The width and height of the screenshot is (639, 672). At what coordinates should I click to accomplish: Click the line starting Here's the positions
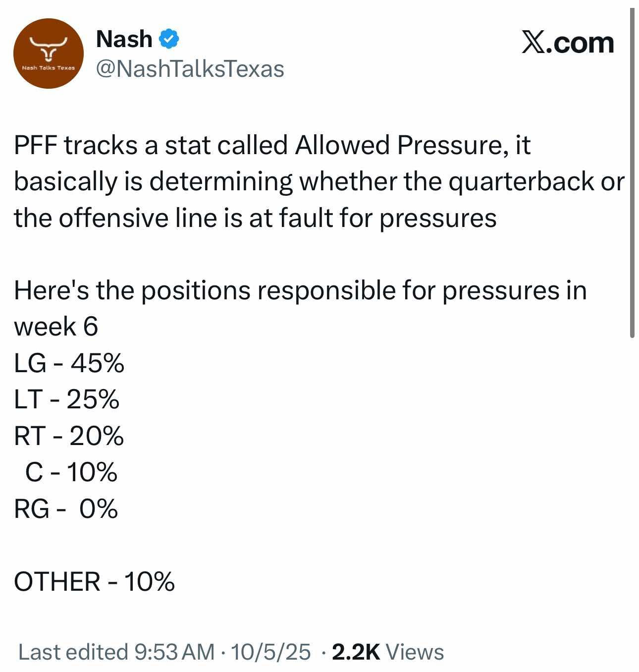coord(300,290)
